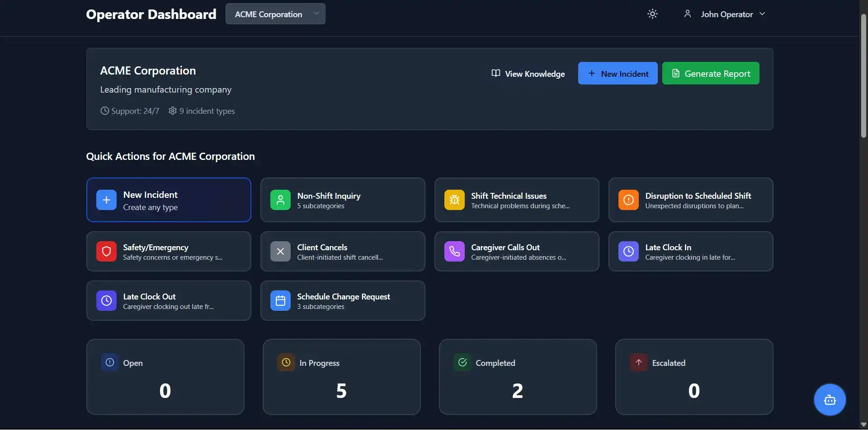The width and height of the screenshot is (868, 430).
Task: Open the ACME Corporation company dropdown
Action: [275, 14]
